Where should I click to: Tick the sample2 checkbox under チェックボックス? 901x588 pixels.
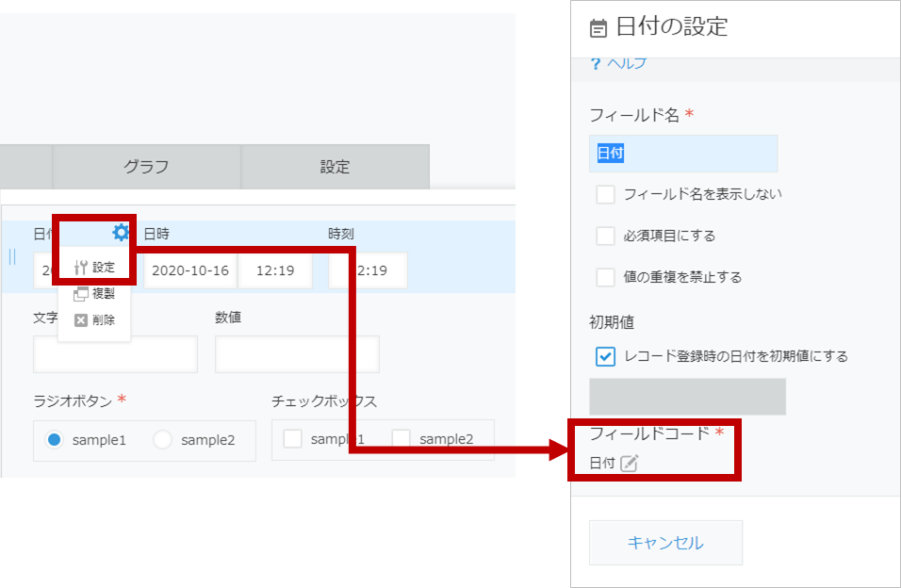click(401, 439)
